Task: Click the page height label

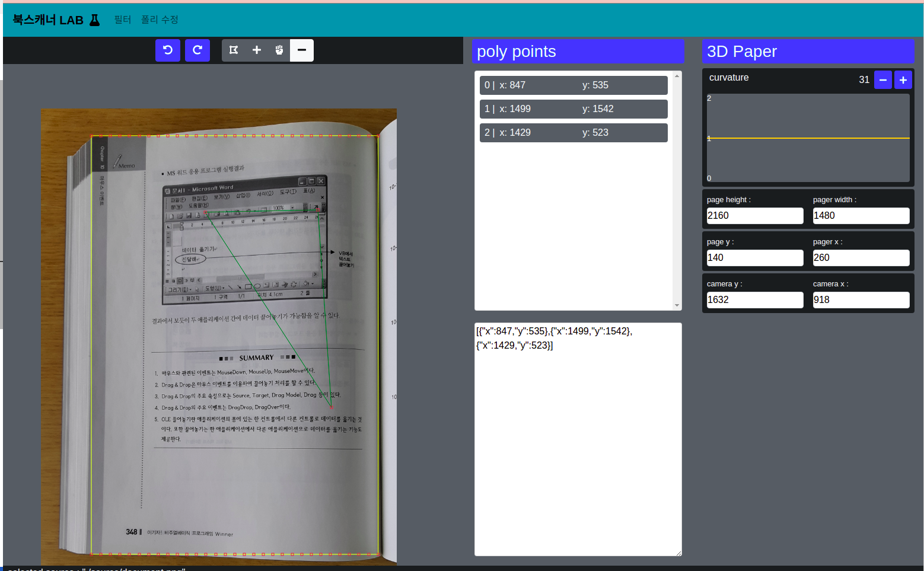Action: pyautogui.click(x=729, y=200)
